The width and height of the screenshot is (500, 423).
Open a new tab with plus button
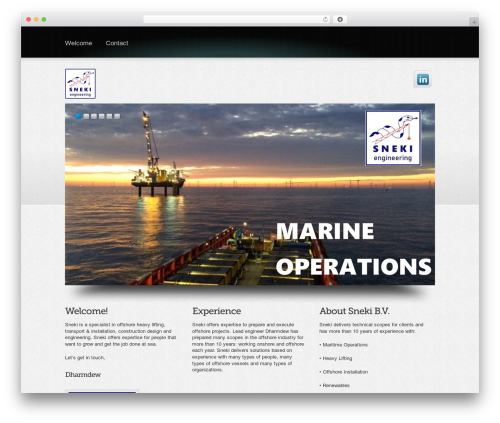(x=474, y=22)
